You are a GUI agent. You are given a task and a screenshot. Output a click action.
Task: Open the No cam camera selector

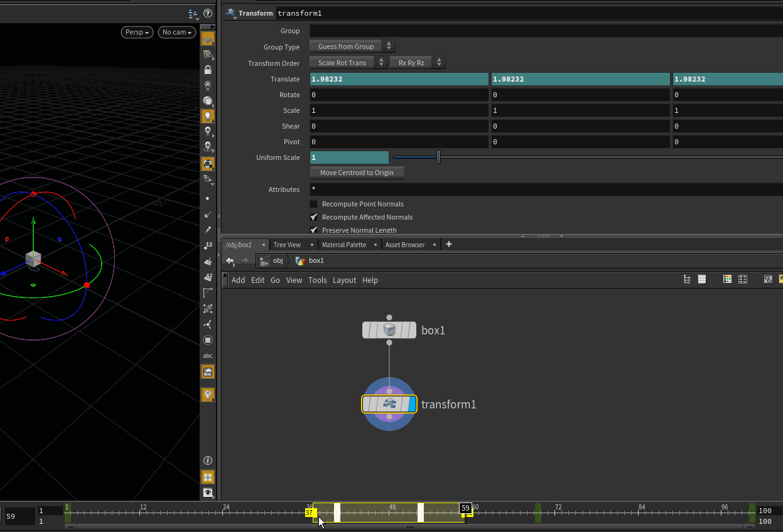[x=176, y=32]
